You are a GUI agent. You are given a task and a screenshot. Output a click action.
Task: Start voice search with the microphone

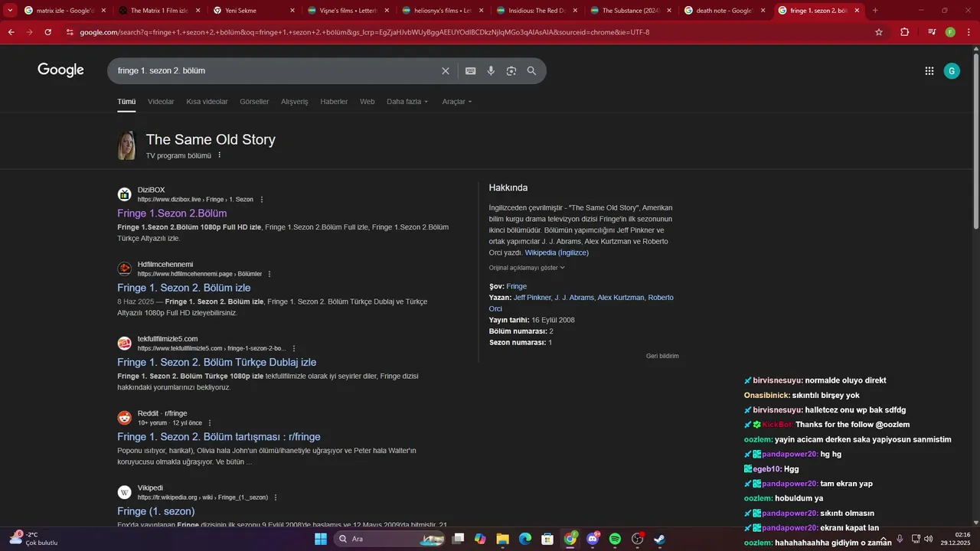(x=491, y=70)
